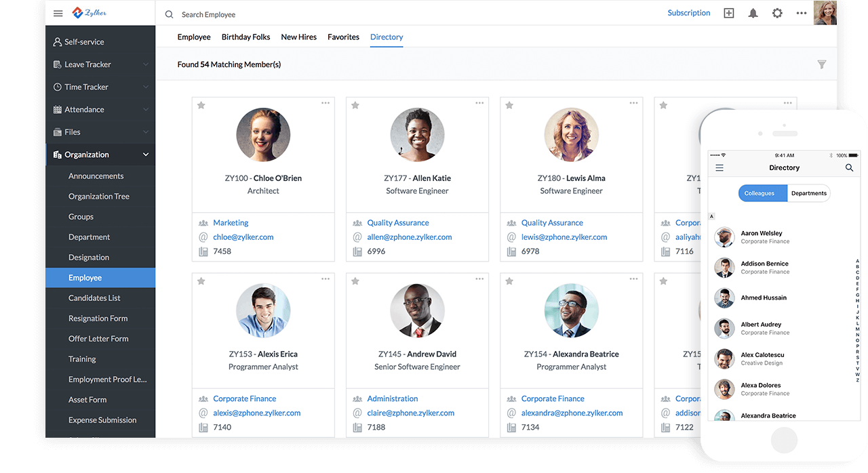Screen dimensions: 868x473
Task: Open the Marketing department link on Chloe's card
Action: point(231,222)
